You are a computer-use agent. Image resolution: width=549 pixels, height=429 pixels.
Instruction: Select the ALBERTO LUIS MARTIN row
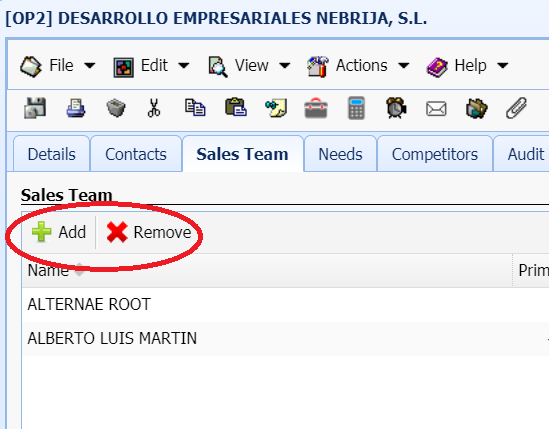click(x=285, y=338)
